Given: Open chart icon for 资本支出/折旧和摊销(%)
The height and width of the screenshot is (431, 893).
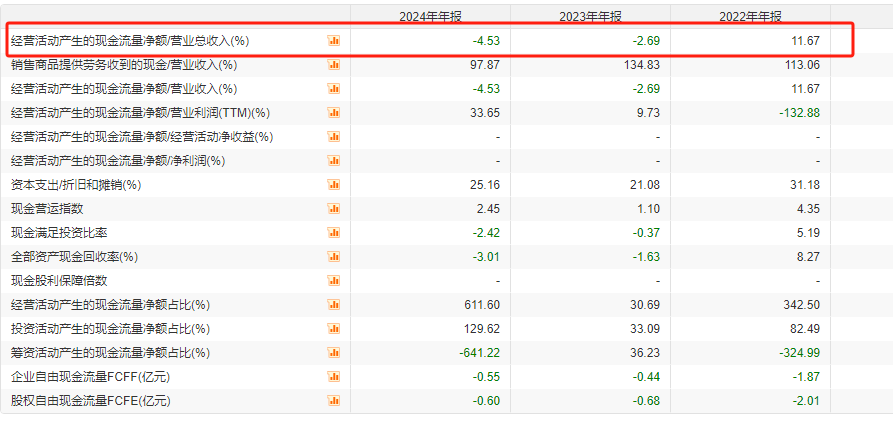Looking at the screenshot, I should (333, 185).
